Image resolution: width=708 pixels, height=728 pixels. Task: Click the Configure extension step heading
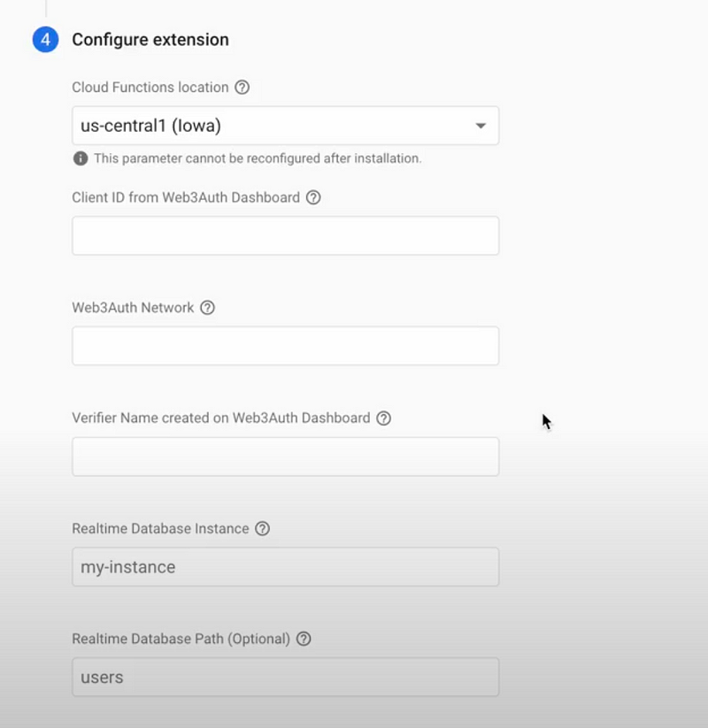pyautogui.click(x=150, y=40)
